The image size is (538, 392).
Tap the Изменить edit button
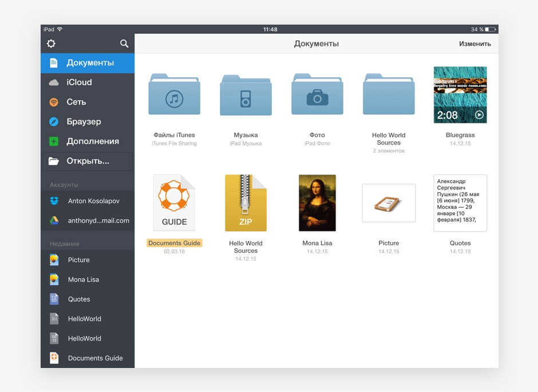point(474,44)
